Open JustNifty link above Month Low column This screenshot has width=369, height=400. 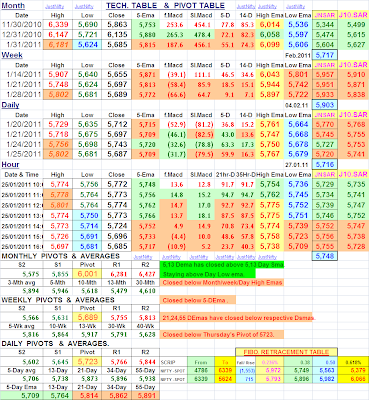(84, 6)
